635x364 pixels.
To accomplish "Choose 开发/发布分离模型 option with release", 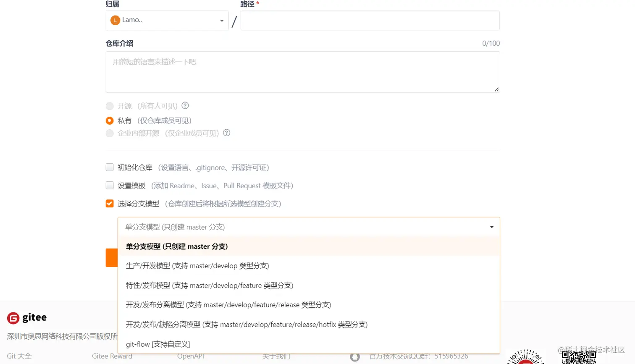I will (309, 305).
